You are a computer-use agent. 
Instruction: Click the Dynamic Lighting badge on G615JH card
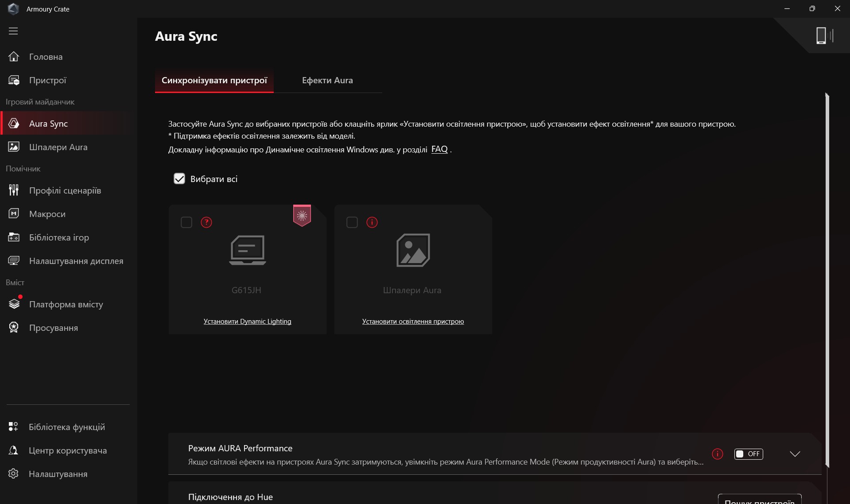tap(302, 216)
